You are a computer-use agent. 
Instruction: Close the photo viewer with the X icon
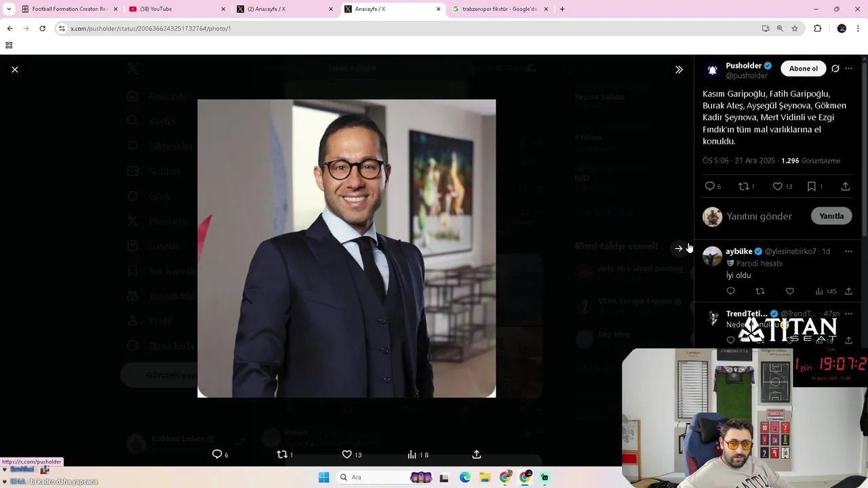point(15,69)
